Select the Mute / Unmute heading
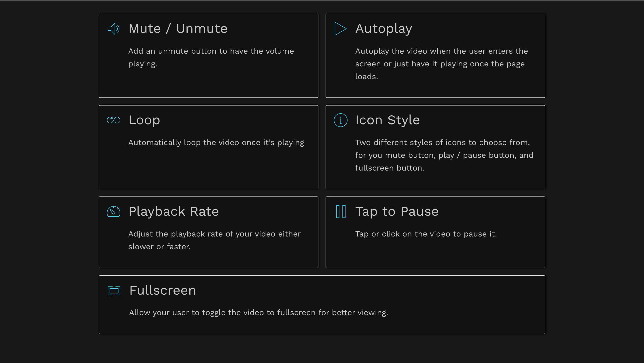This screenshot has height=363, width=644. coord(178,29)
